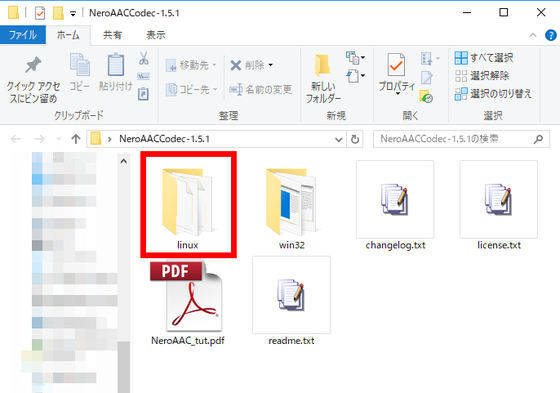This screenshot has height=393, width=560.
Task: Click the Paste shortcut icon
Action: [144, 94]
